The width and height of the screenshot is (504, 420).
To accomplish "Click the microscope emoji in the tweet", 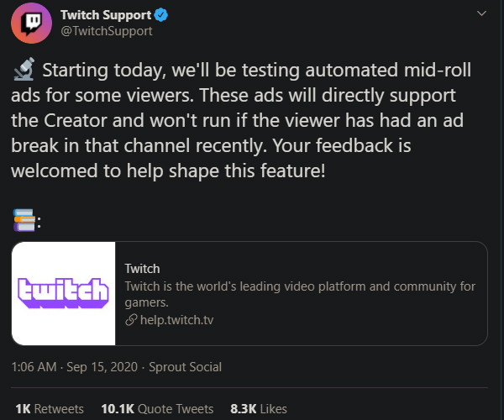I will (x=24, y=69).
